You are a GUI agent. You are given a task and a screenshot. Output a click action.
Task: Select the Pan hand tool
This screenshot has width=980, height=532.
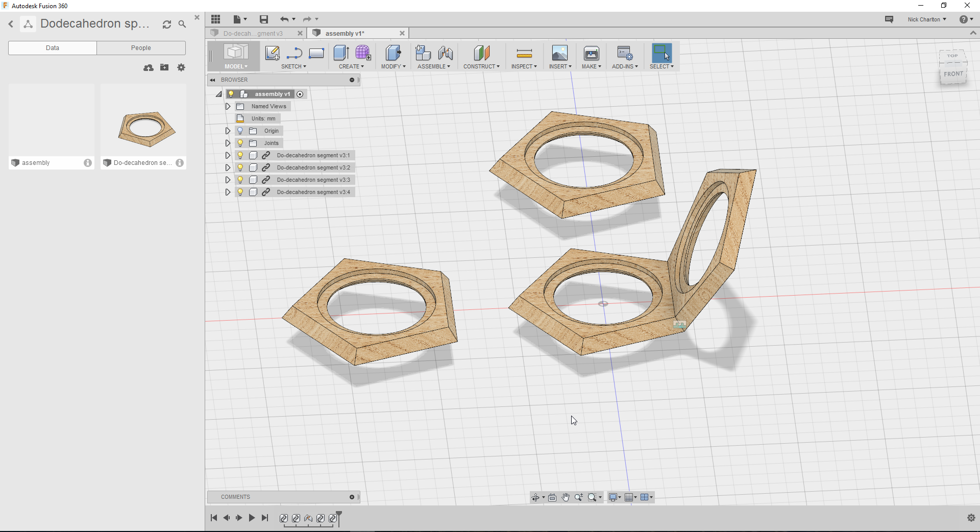click(x=566, y=497)
